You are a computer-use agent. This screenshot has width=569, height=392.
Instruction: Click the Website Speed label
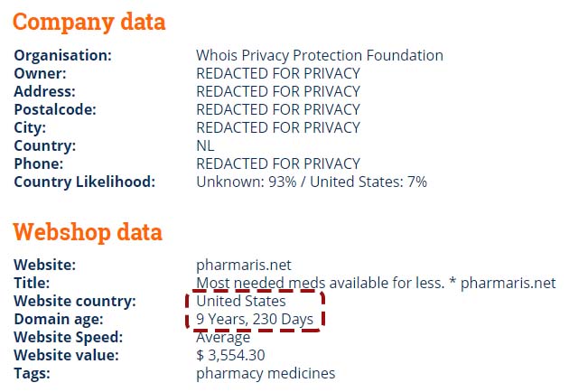[x=69, y=338]
